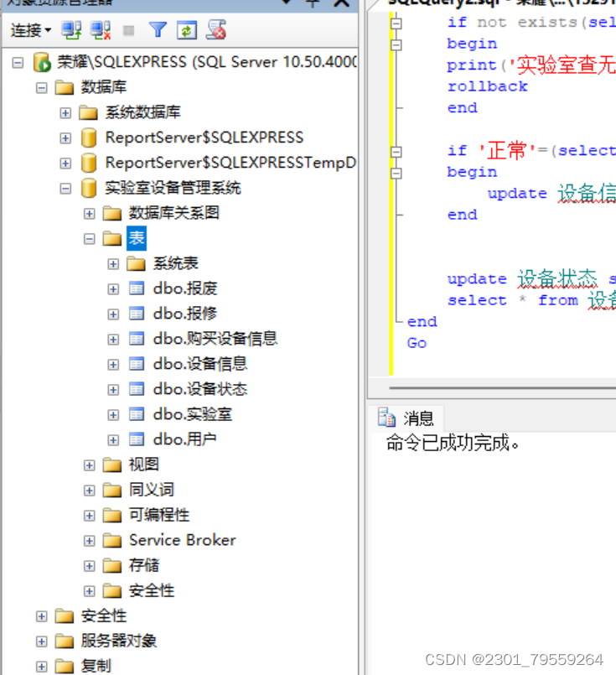
Task: Expand the 复制 folder
Action: [42, 667]
